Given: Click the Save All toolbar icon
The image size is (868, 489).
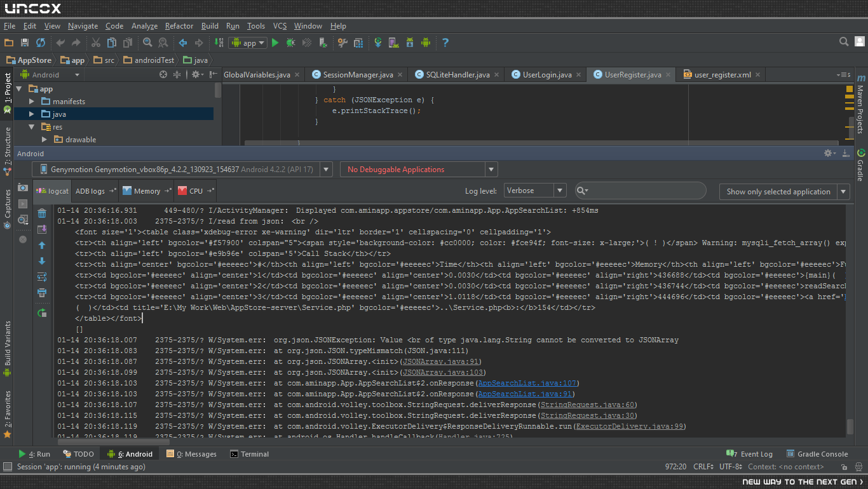Looking at the screenshot, I should tap(25, 43).
